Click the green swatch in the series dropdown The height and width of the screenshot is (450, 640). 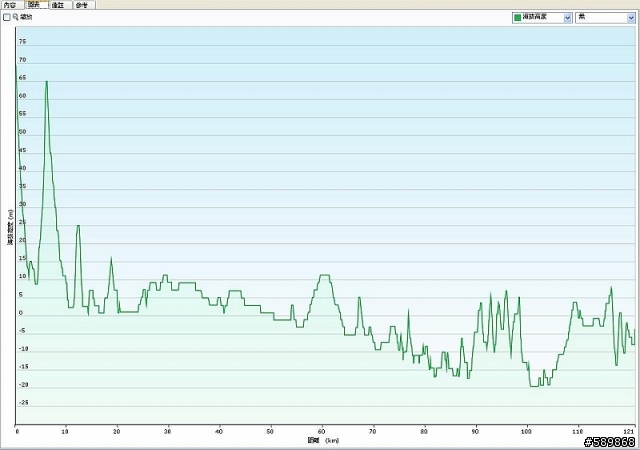[x=518, y=18]
